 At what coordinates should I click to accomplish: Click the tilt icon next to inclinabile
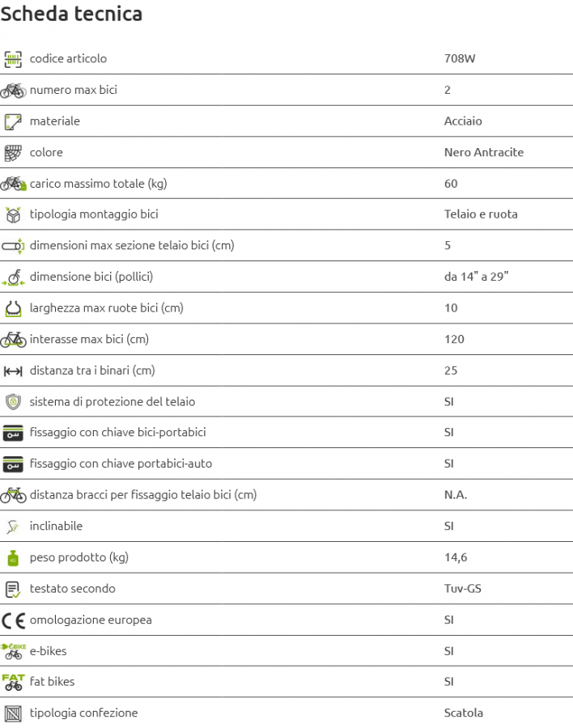13,527
